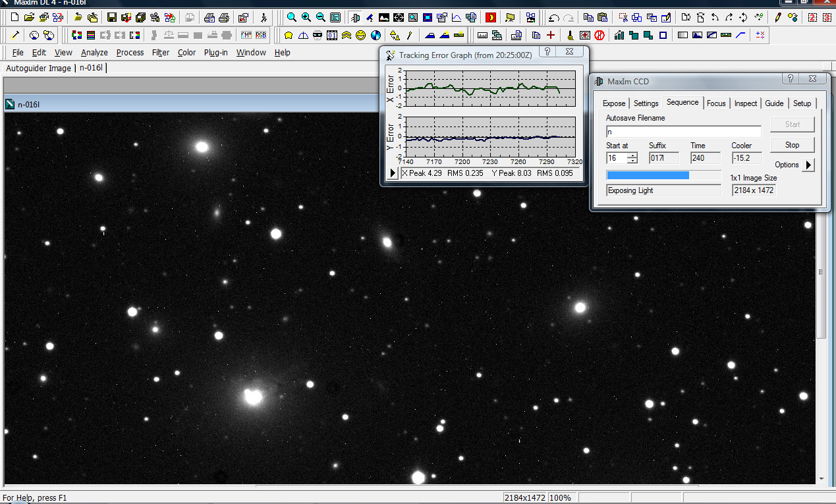
Task: Click the Open file folder icon
Action: (31, 17)
